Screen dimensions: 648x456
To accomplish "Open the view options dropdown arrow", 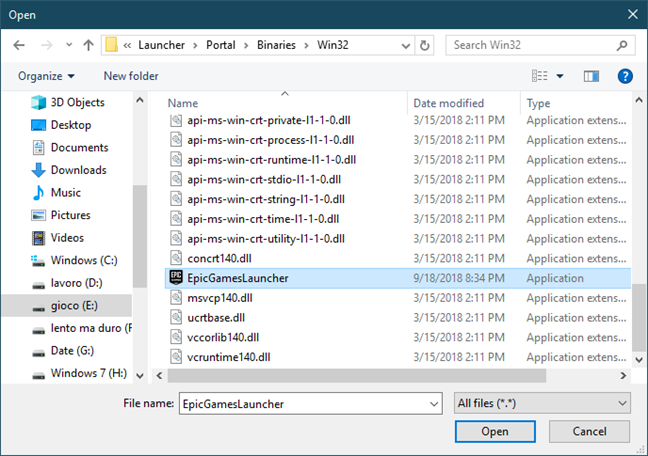I will (560, 76).
